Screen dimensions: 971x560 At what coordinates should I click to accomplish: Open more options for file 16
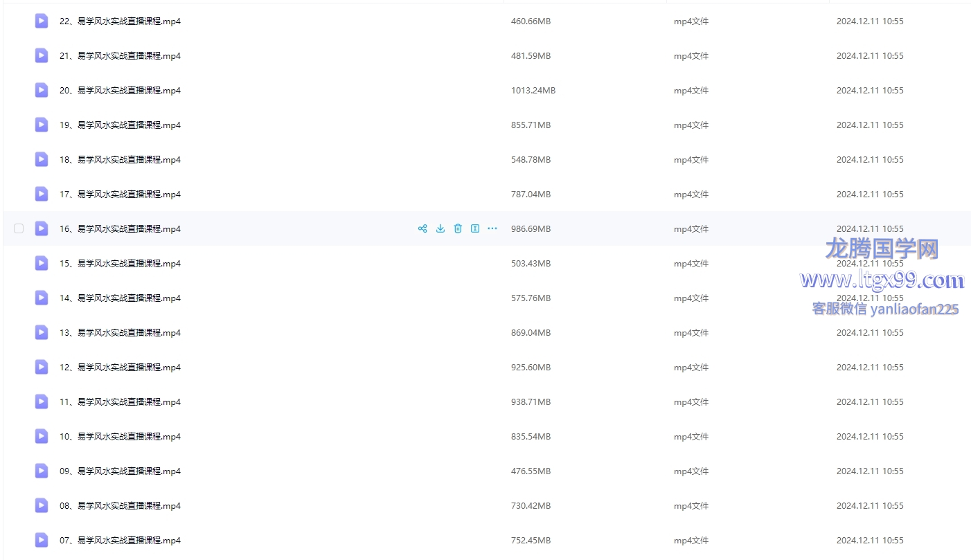tap(492, 228)
